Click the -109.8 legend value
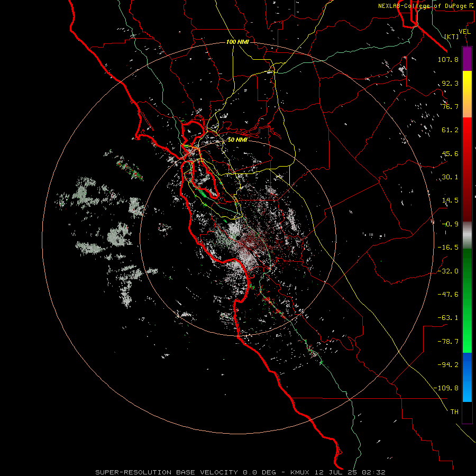Viewport: 476px width, 476px height. click(446, 388)
